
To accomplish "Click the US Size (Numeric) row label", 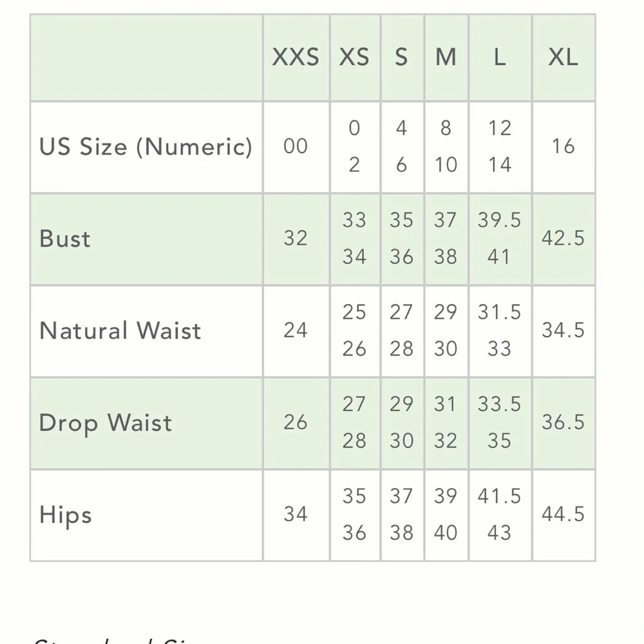I will tap(146, 147).
